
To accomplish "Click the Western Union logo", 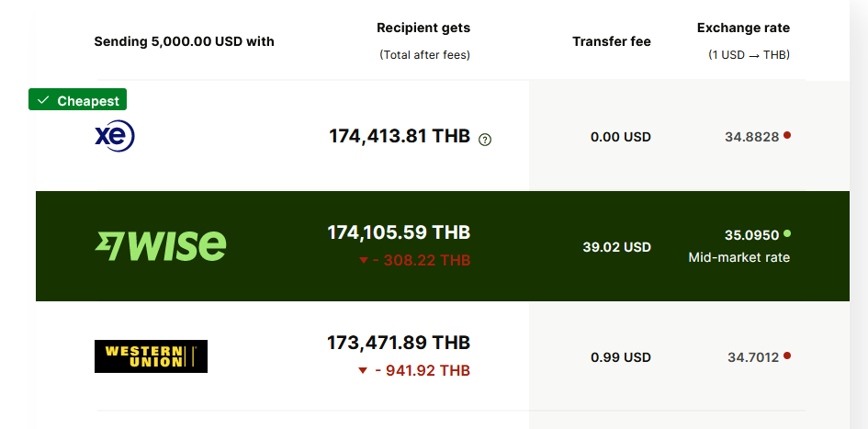I will [152, 356].
